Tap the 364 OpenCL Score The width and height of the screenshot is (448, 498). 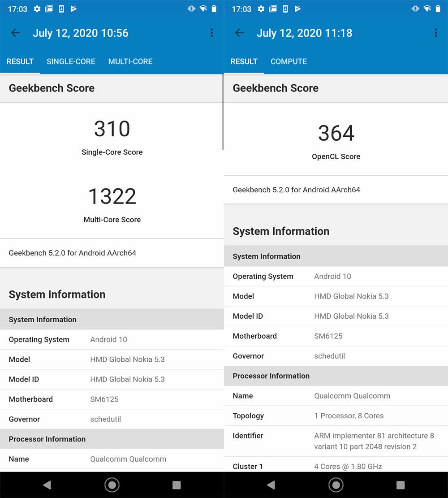[336, 134]
